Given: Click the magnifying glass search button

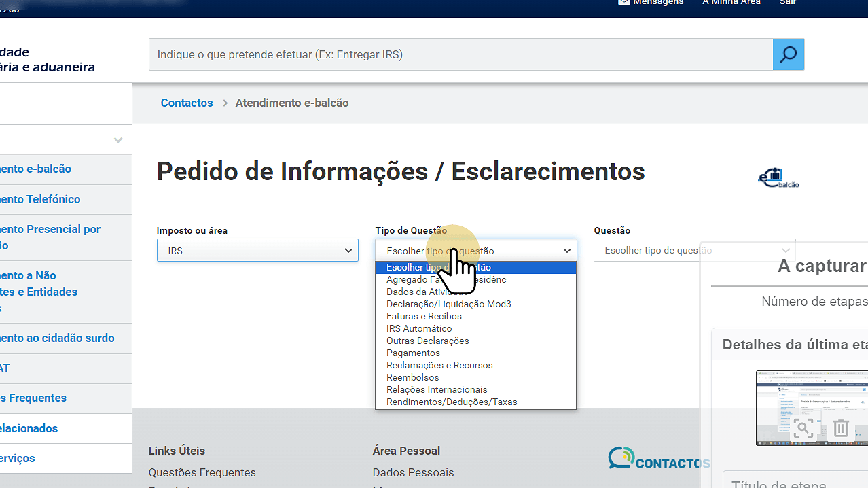Looking at the screenshot, I should (788, 54).
